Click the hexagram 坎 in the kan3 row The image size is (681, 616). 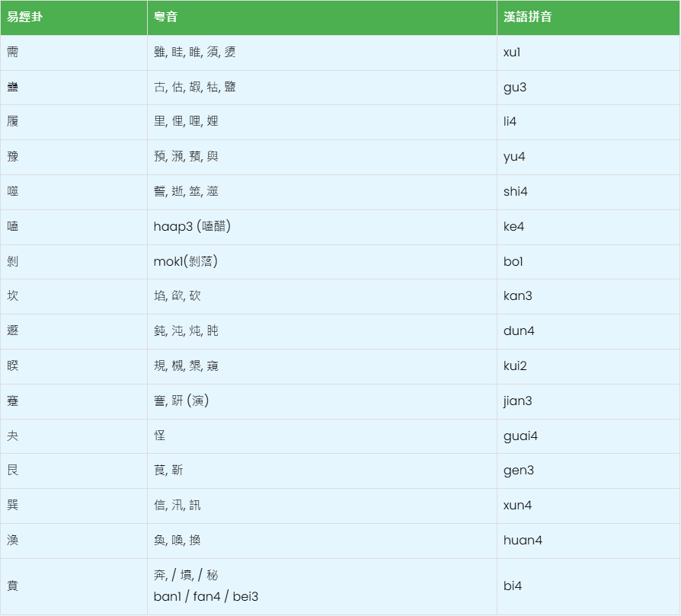pos(13,295)
